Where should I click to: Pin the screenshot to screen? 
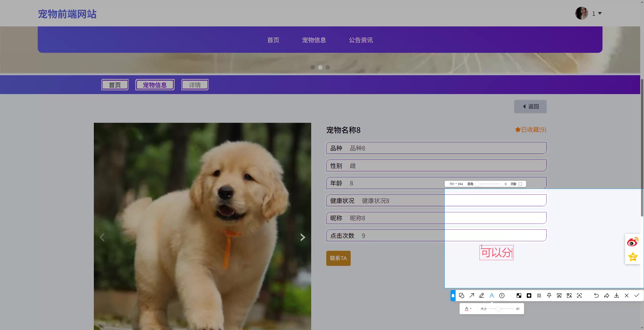point(549,296)
